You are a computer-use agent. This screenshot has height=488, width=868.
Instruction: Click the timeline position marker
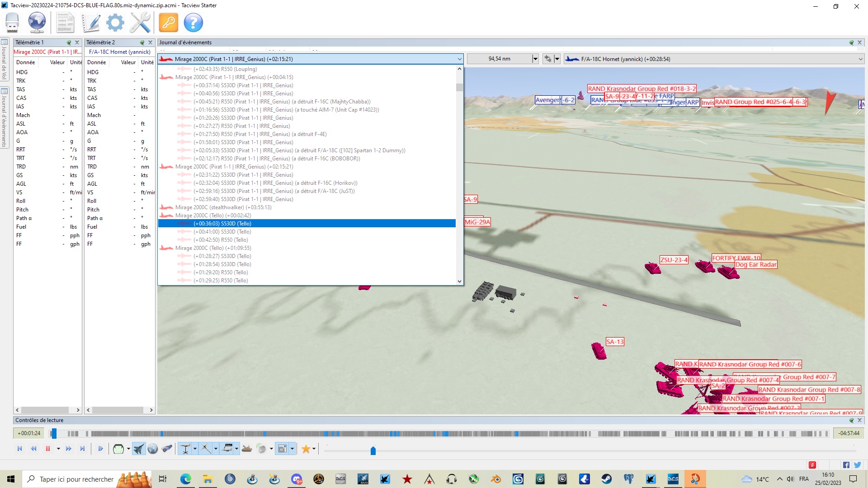pyautogui.click(x=54, y=434)
